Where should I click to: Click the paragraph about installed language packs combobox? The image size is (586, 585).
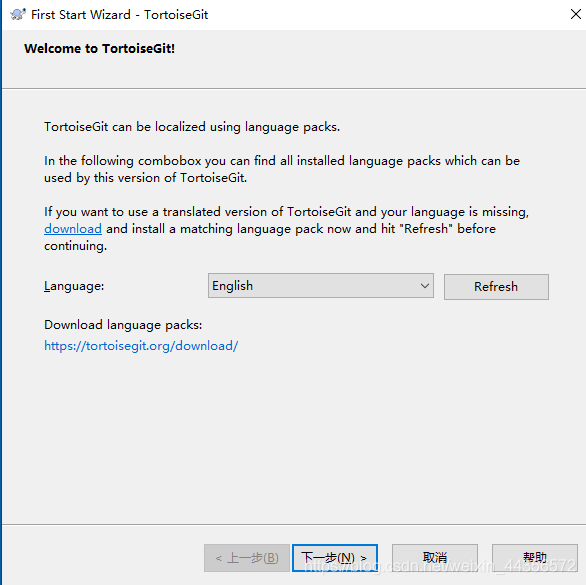coord(282,169)
